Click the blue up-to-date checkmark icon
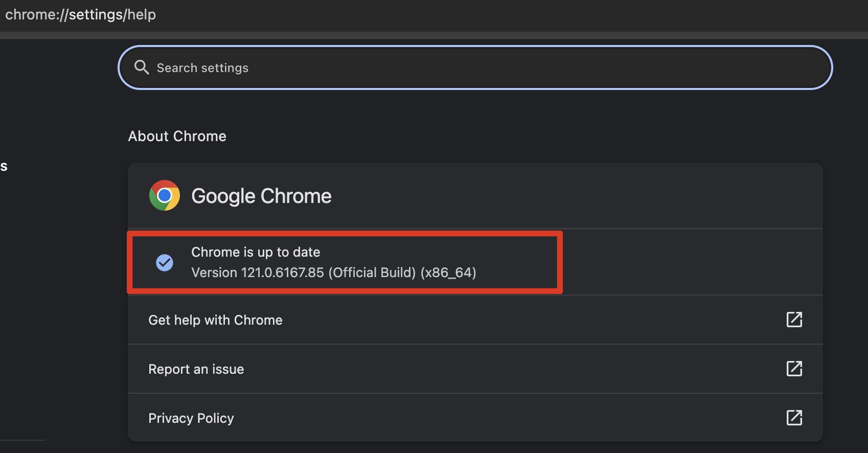This screenshot has height=453, width=868. [164, 262]
